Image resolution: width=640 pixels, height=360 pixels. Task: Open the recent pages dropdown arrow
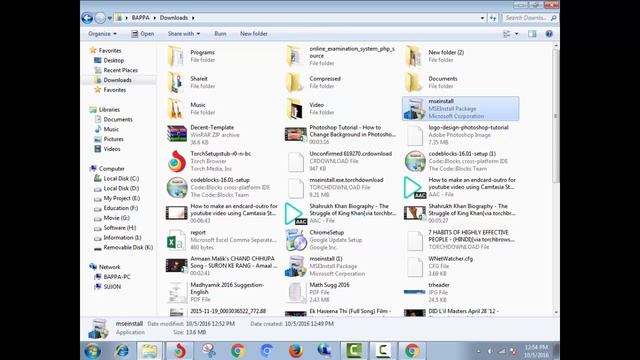109,18
